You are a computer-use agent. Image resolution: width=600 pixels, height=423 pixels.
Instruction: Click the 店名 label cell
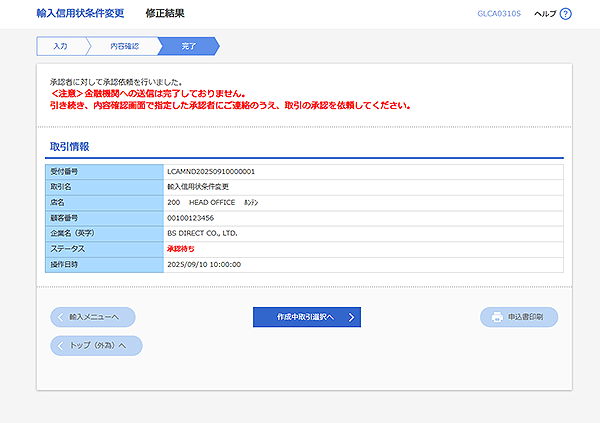point(104,203)
